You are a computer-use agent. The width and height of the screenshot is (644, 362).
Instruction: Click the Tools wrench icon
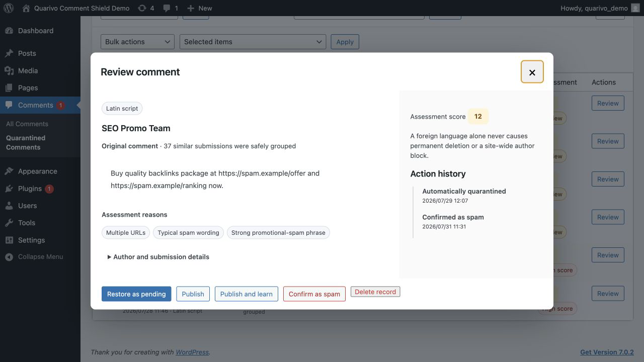pos(9,223)
